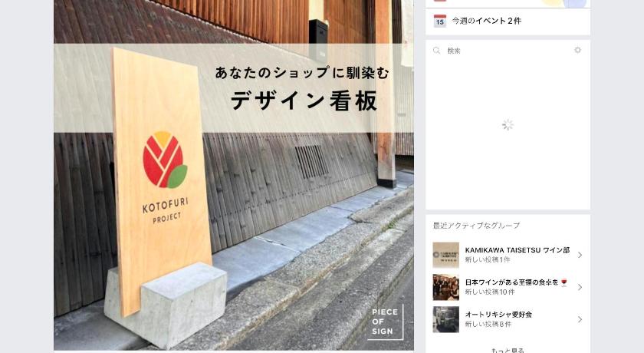
Task: Click the calendar icon showing 15
Action: (x=440, y=21)
